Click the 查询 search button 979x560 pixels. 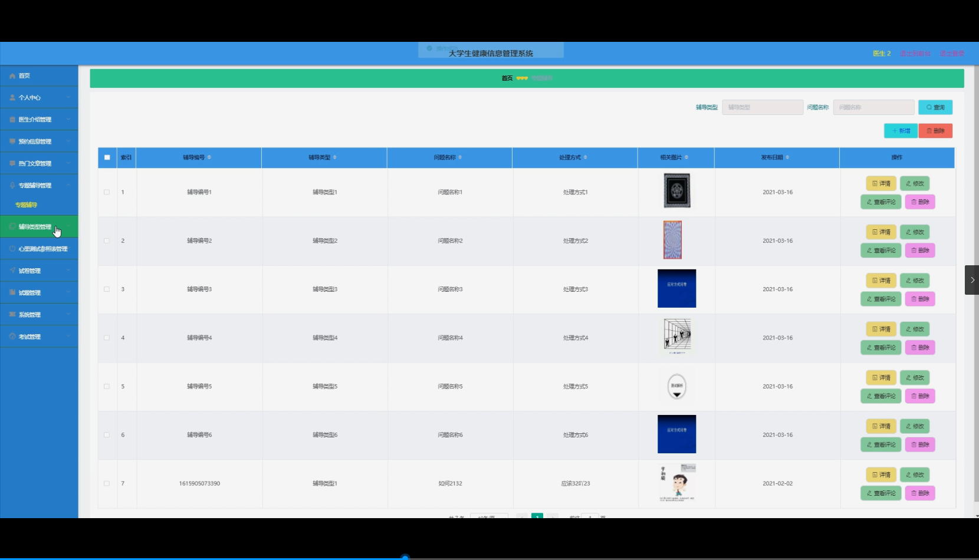point(935,107)
